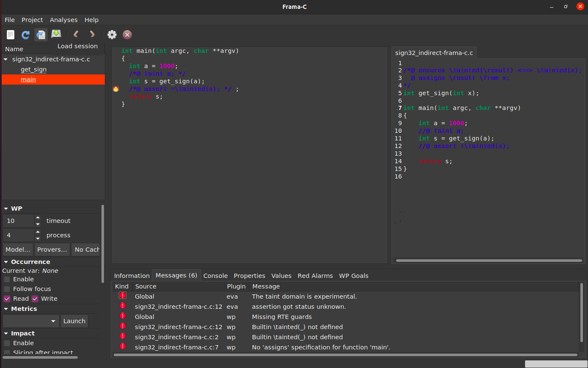Click the save session toolbar icon

click(x=56, y=34)
